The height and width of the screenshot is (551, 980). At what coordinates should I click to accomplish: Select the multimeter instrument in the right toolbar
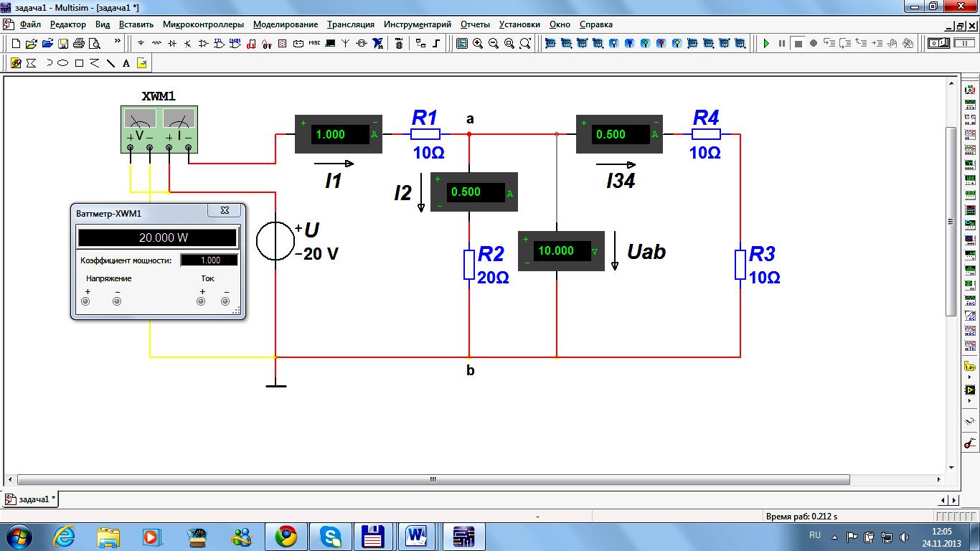pyautogui.click(x=970, y=91)
